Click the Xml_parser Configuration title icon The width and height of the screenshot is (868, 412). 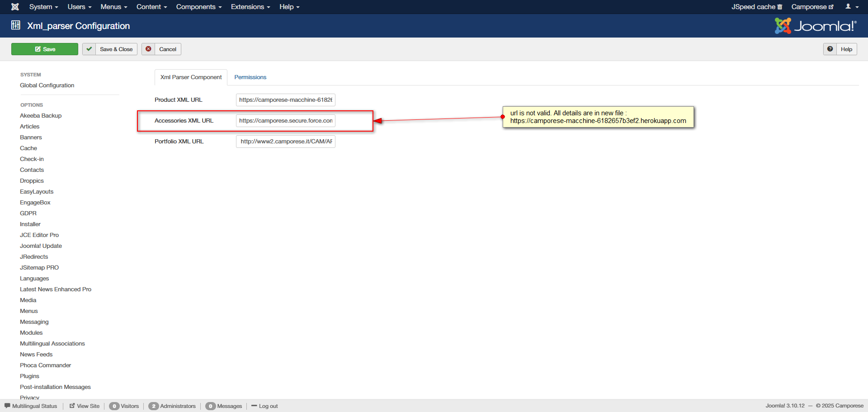pos(16,25)
